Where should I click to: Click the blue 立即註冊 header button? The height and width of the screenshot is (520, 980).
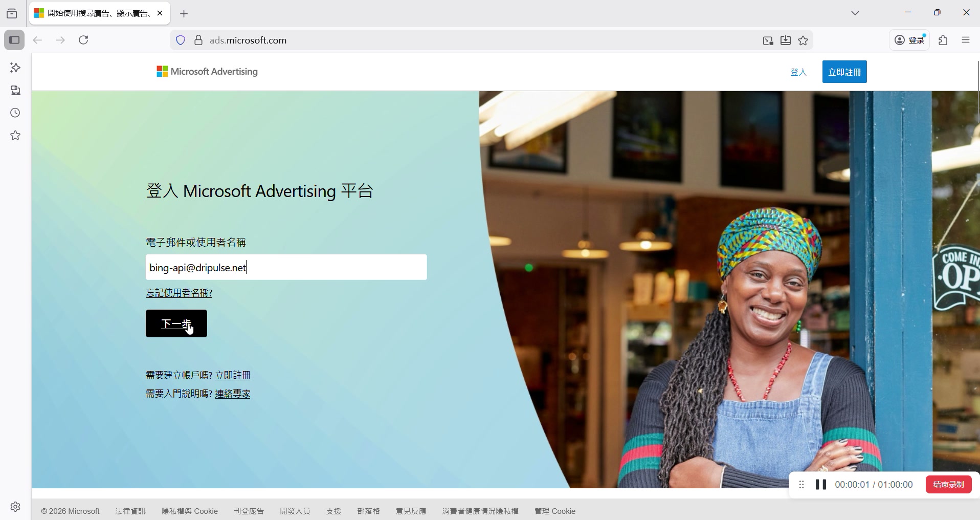(844, 72)
